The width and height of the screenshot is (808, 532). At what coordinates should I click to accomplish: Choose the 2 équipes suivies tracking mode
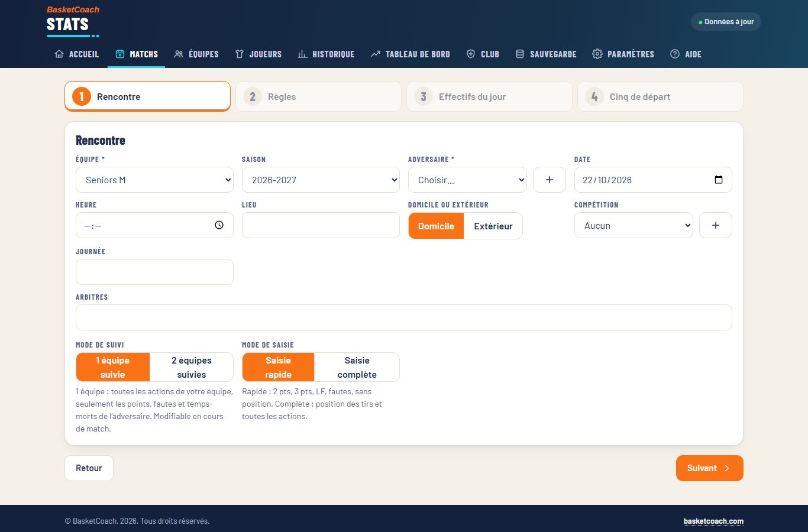[192, 367]
